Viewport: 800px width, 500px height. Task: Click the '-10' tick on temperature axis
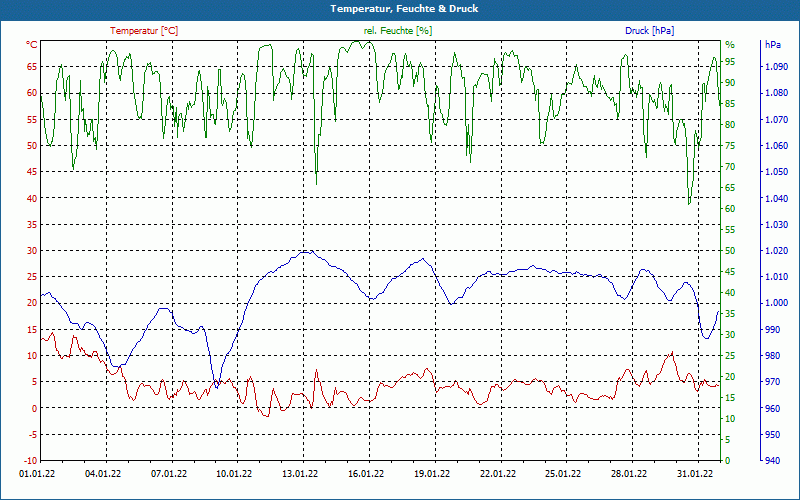pyautogui.click(x=31, y=461)
